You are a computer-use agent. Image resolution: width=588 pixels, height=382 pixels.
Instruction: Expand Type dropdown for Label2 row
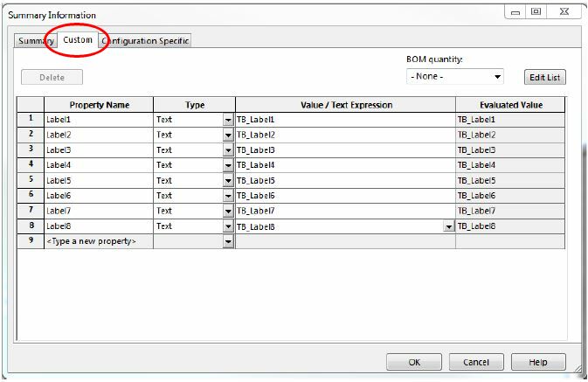click(x=228, y=135)
